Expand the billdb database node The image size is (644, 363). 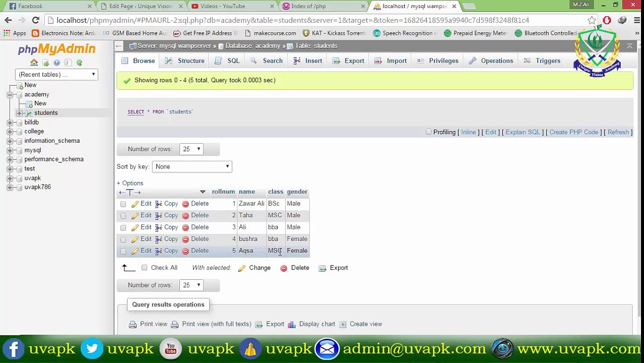[x=10, y=123]
